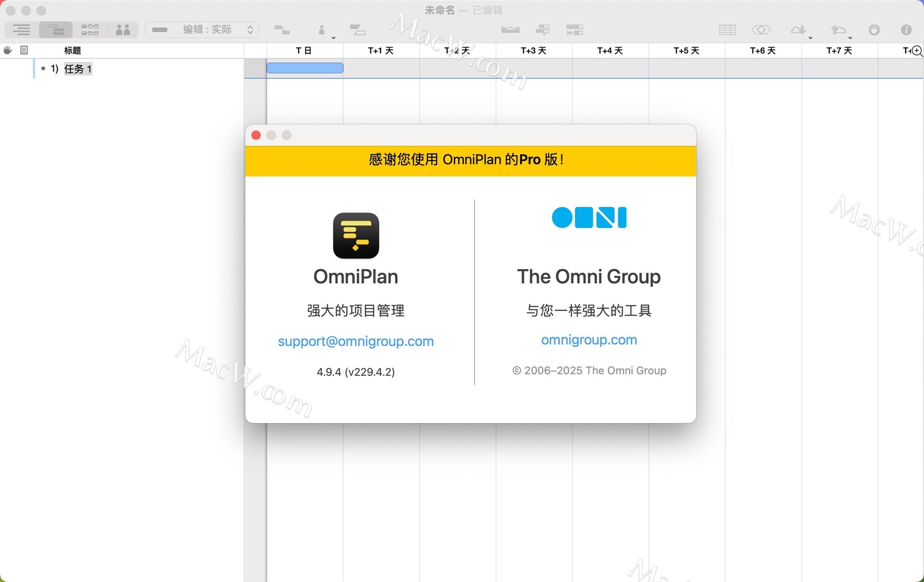Click the violations hand column header

8,50
